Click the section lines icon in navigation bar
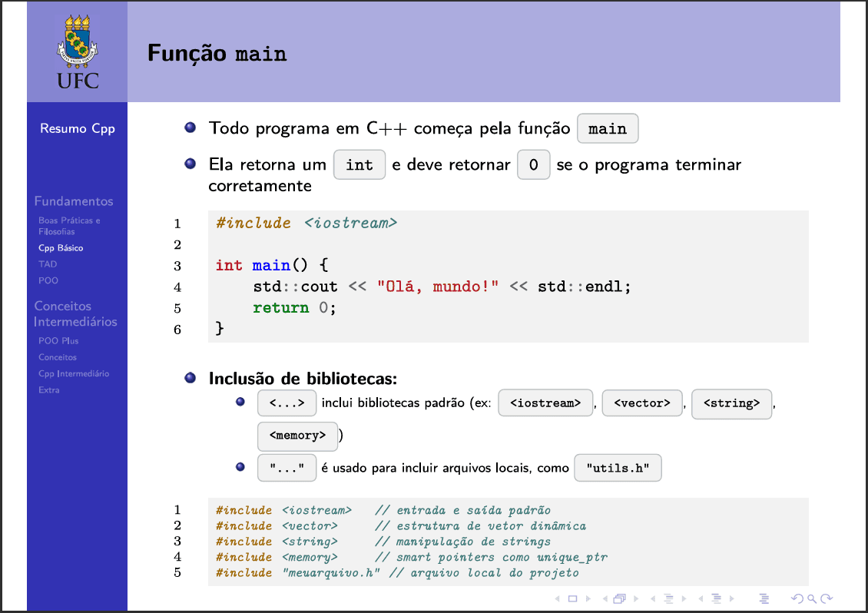868x613 pixels. point(717,598)
